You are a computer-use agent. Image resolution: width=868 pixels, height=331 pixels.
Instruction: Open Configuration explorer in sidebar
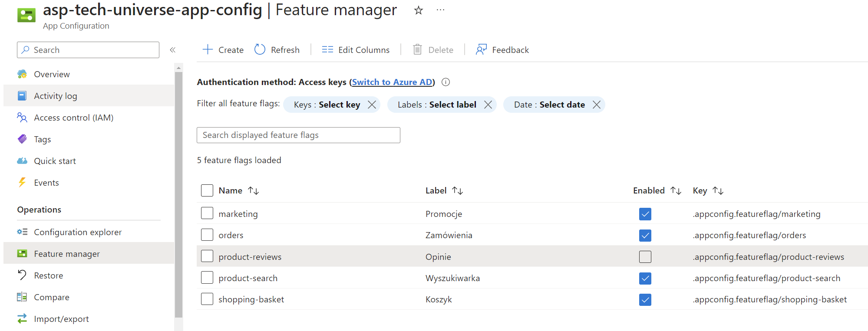(78, 232)
